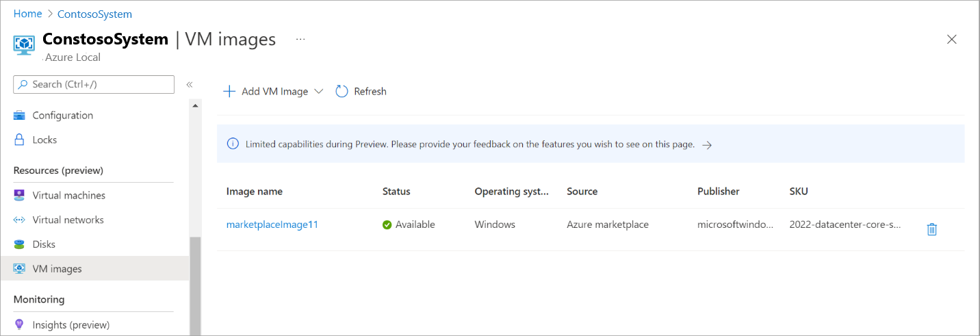Open the marketplaceImage11 image link
Viewport: 980px width, 336px height.
coord(272,224)
